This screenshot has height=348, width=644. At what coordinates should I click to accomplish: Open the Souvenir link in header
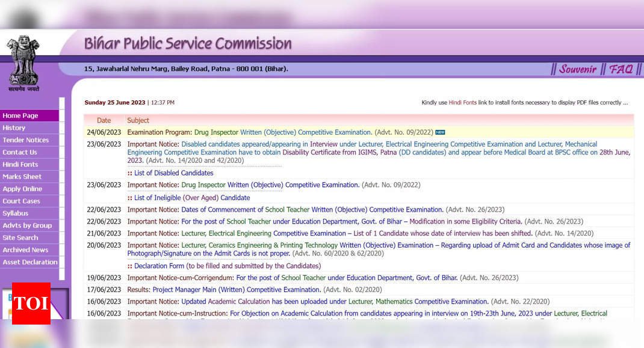[x=577, y=69]
